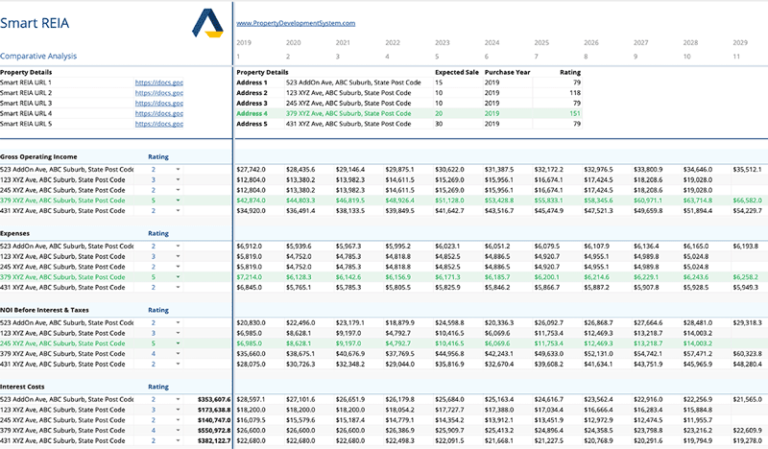Screen dimensions: 768x449
Task: Click the Smart REIA URL 1 label
Action: (x=25, y=83)
